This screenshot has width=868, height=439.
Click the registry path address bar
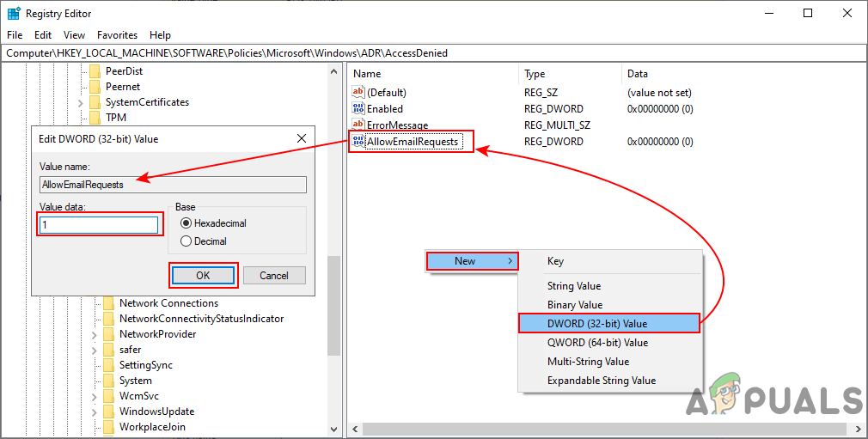click(x=433, y=53)
